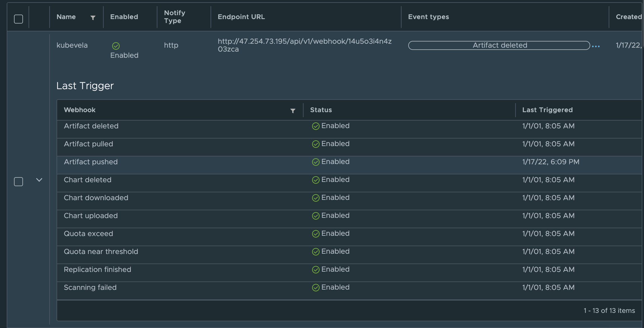
Task: Click the Endpoint URL column header
Action: click(241, 17)
